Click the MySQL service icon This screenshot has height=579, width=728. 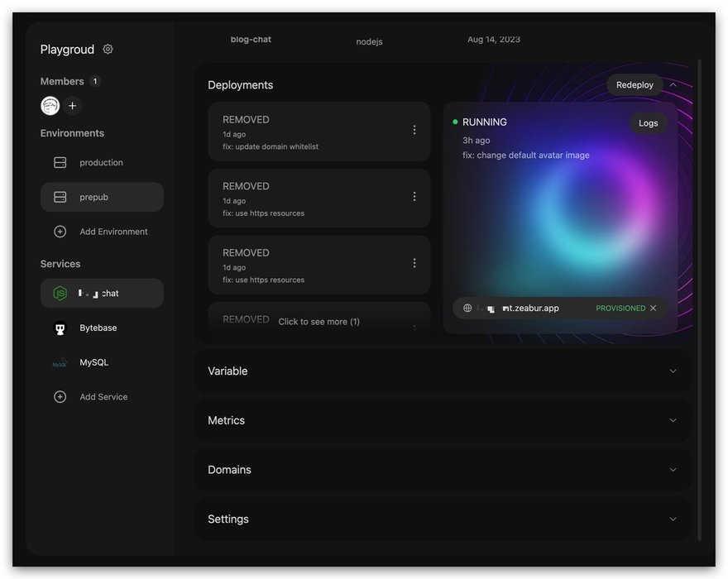click(60, 363)
